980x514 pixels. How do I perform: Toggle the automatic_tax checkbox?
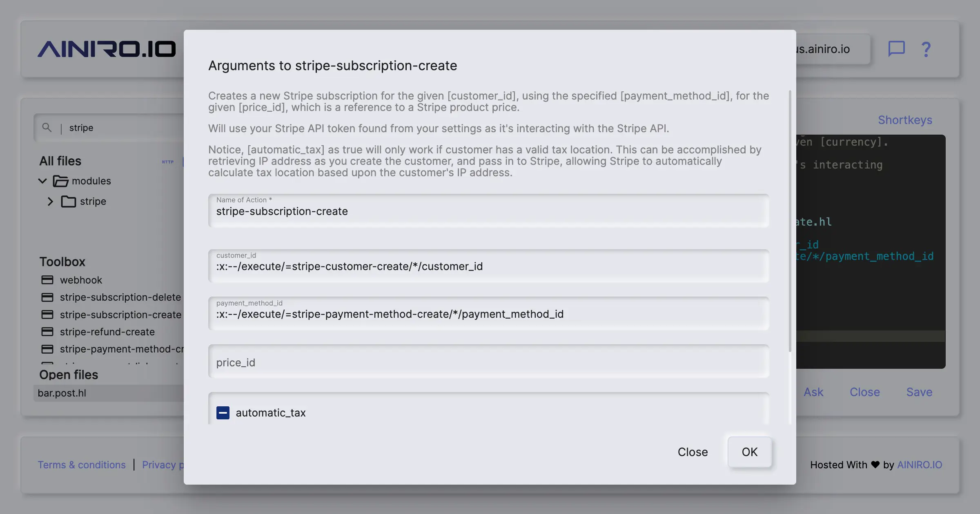(x=223, y=413)
